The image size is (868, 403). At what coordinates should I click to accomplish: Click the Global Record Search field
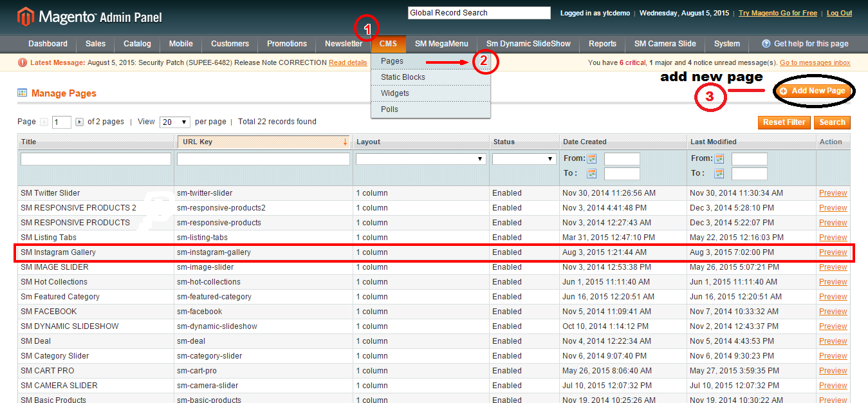pos(479,13)
